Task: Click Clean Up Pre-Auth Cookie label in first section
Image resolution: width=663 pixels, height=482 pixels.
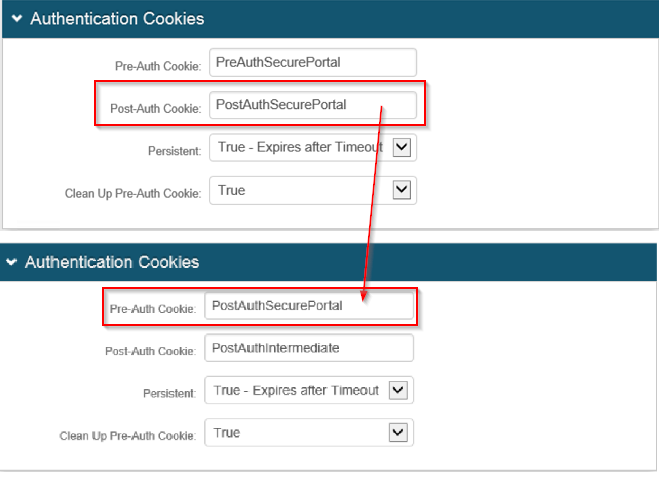Action: pos(133,194)
